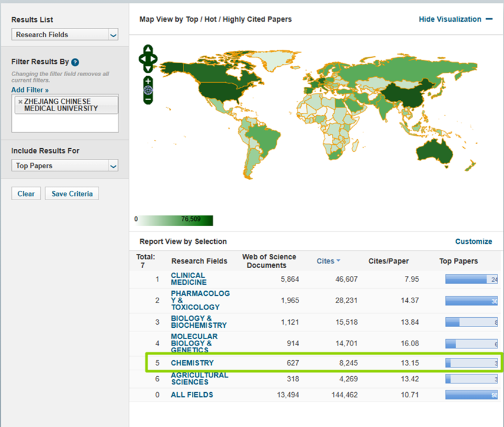Zoom out on the map
Viewport: 504px width, 427px height.
[148, 99]
